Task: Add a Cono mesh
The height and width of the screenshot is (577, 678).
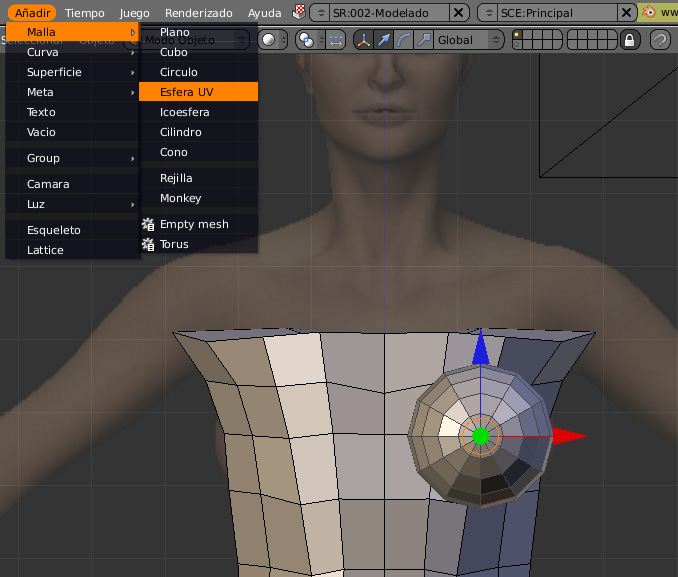Action: coord(198,152)
